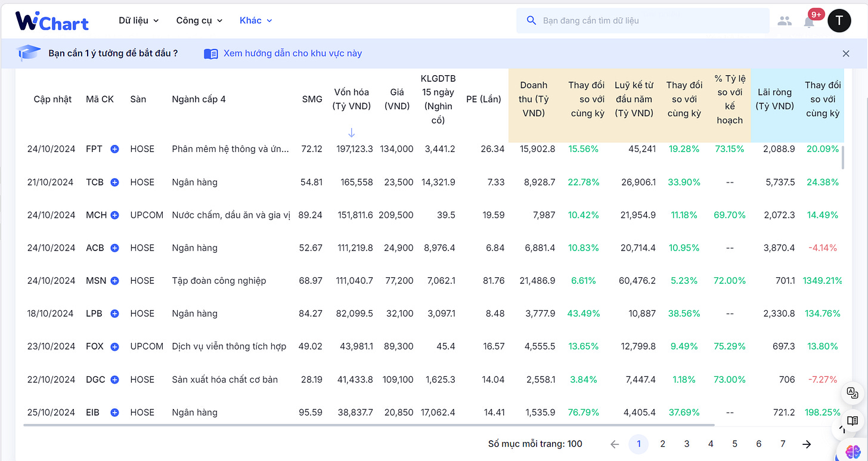Open the Khác dropdown menu

(256, 20)
